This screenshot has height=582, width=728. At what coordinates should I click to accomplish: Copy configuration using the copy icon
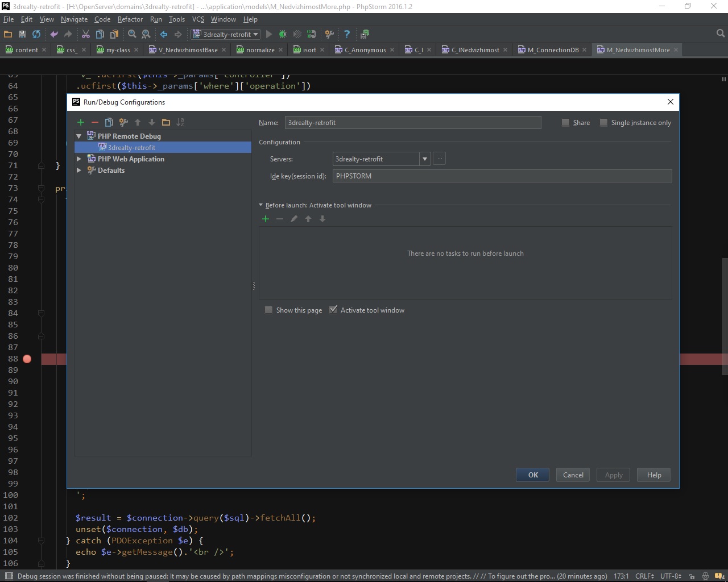tap(109, 122)
